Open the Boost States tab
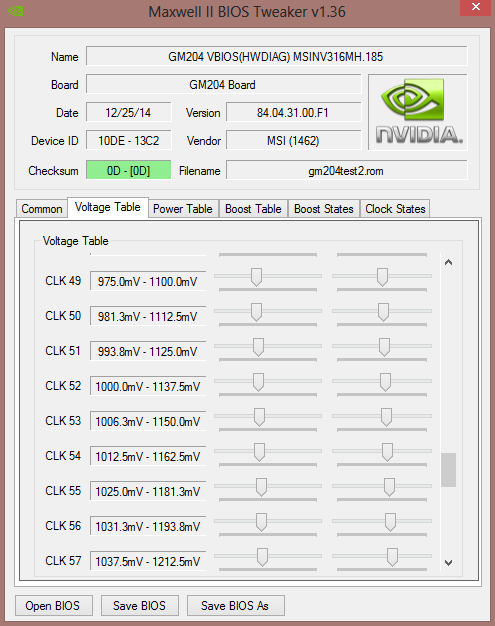Screen dimensions: 495x626 [x=324, y=209]
